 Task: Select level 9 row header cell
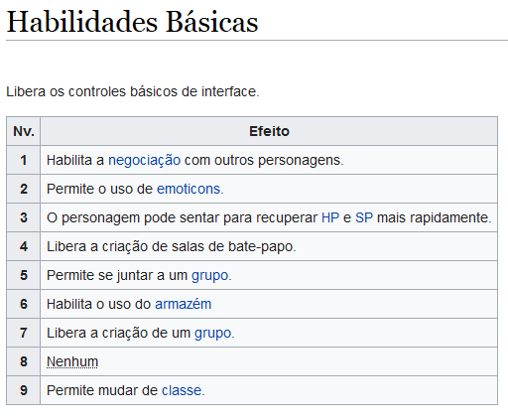(24, 390)
